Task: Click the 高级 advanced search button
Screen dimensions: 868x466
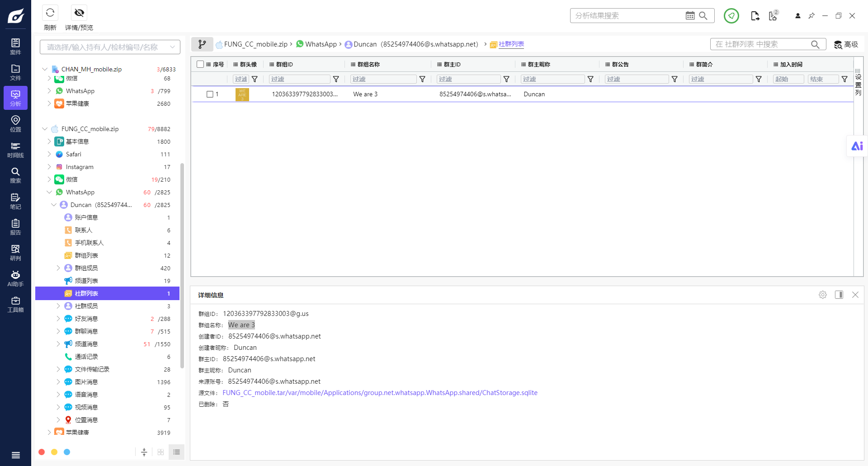Action: coord(846,44)
